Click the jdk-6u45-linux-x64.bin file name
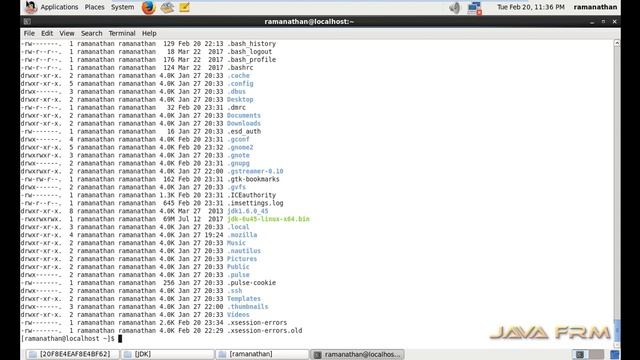This screenshot has width=640, height=360. pos(268,219)
